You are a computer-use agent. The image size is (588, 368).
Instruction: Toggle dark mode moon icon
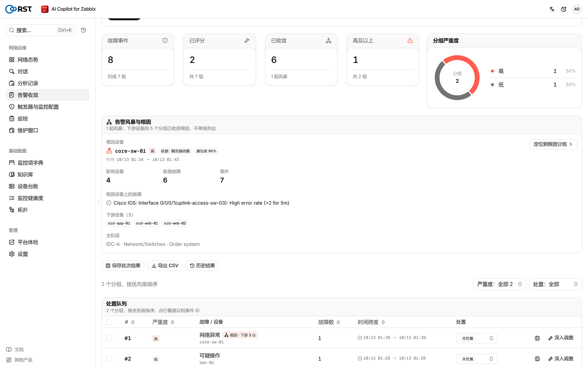[563, 9]
